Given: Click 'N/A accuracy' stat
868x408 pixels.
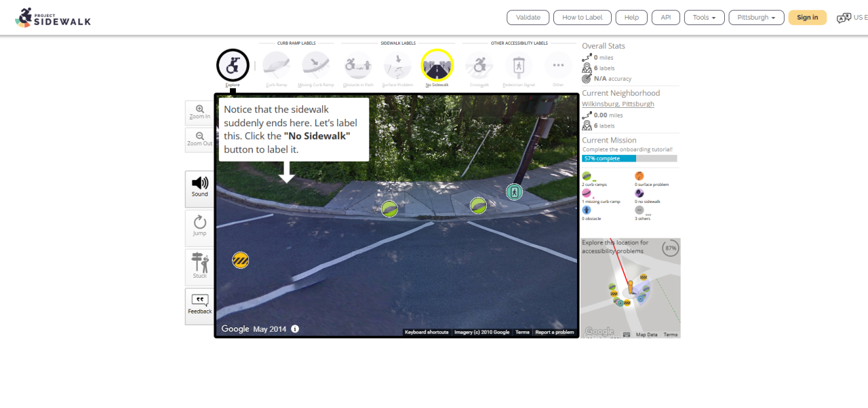Looking at the screenshot, I should (614, 79).
